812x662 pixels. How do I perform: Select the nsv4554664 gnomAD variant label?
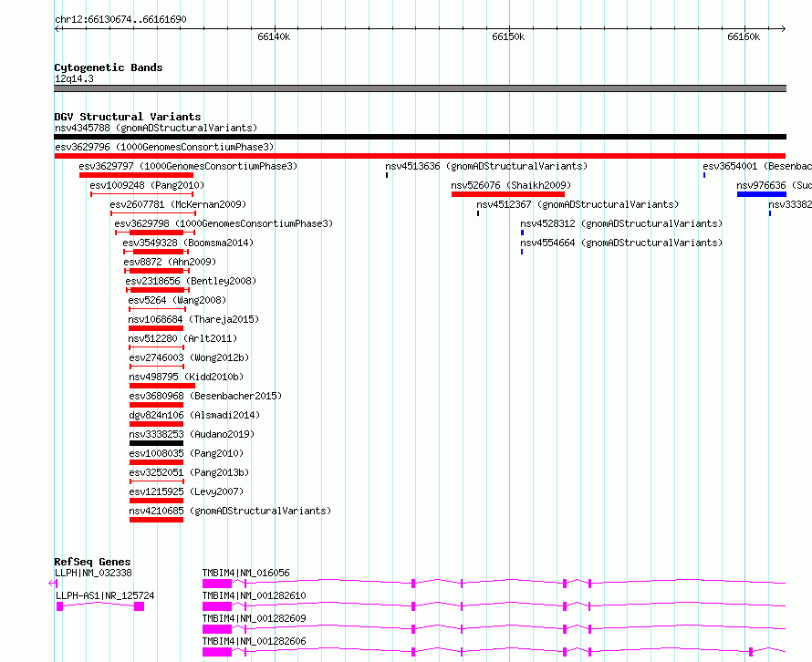click(x=621, y=243)
